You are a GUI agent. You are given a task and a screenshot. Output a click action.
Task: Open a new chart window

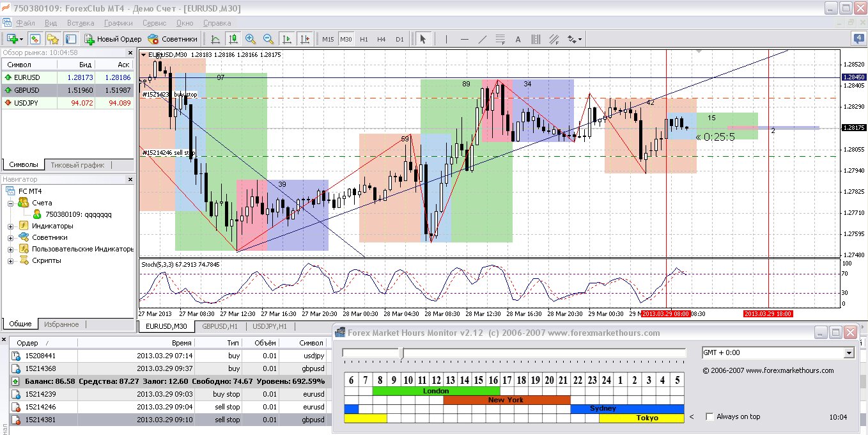pyautogui.click(x=12, y=39)
